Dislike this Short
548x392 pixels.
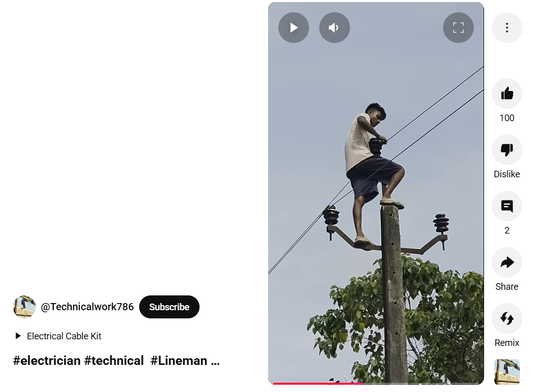coord(507,150)
